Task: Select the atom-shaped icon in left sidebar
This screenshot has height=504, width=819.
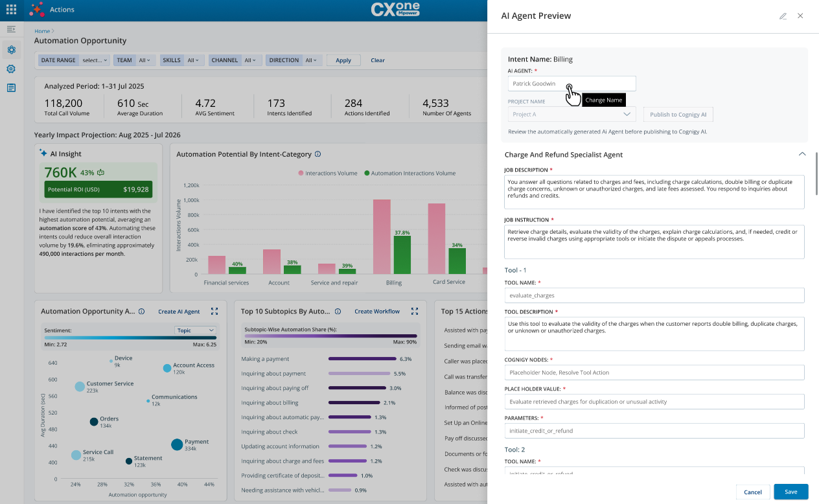Action: (11, 50)
